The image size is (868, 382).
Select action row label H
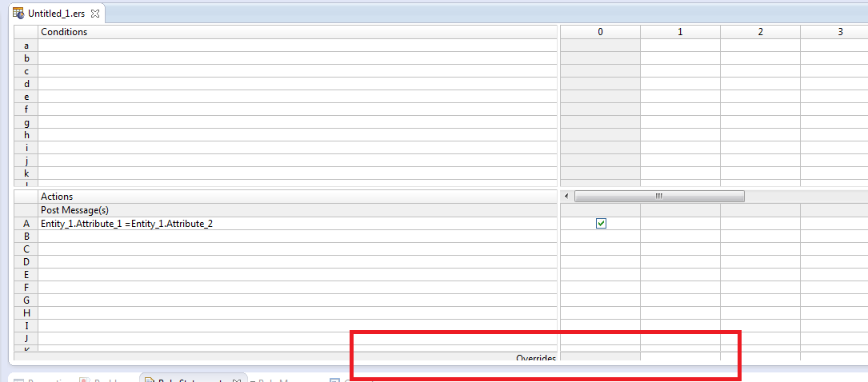coord(26,313)
